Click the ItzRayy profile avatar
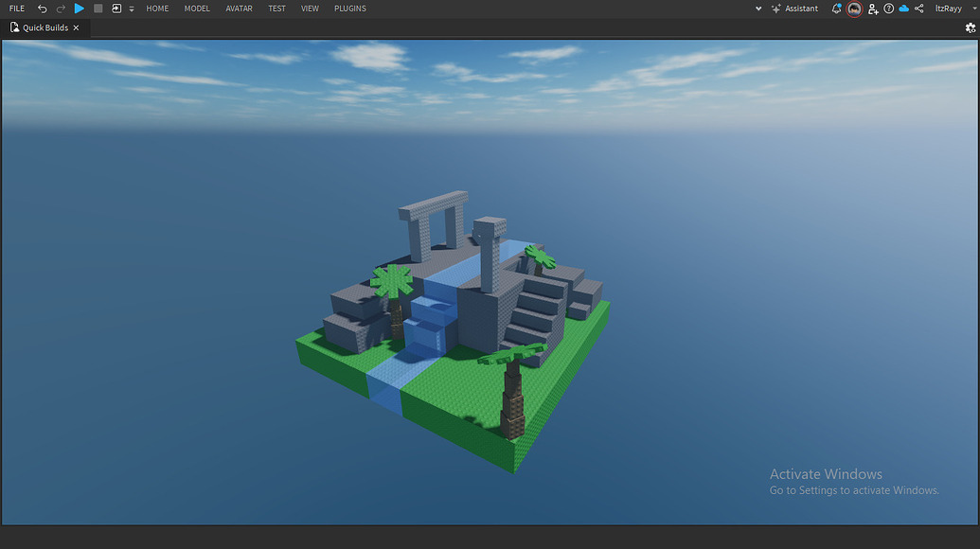Image resolution: width=980 pixels, height=549 pixels. 854,9
